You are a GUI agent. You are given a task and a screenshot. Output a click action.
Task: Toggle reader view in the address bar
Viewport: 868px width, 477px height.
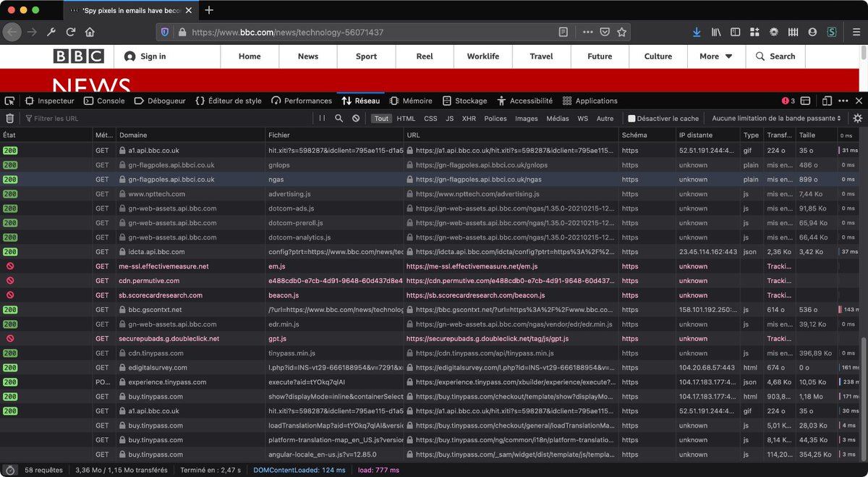pos(563,32)
